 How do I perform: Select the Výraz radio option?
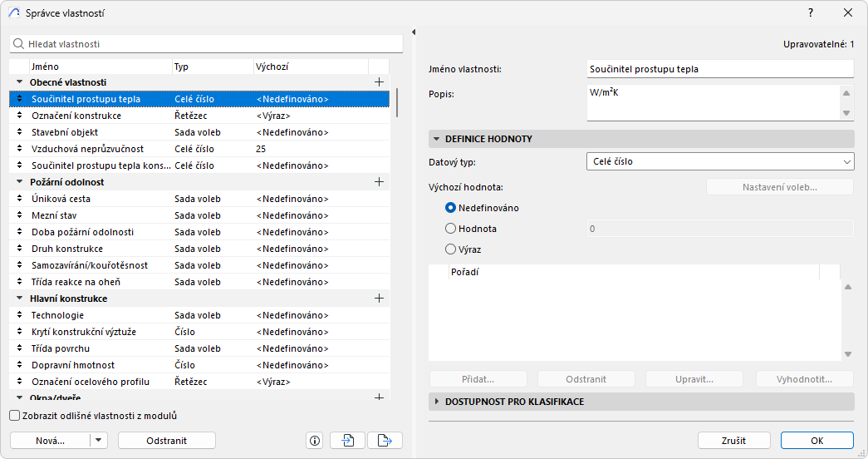coord(451,249)
